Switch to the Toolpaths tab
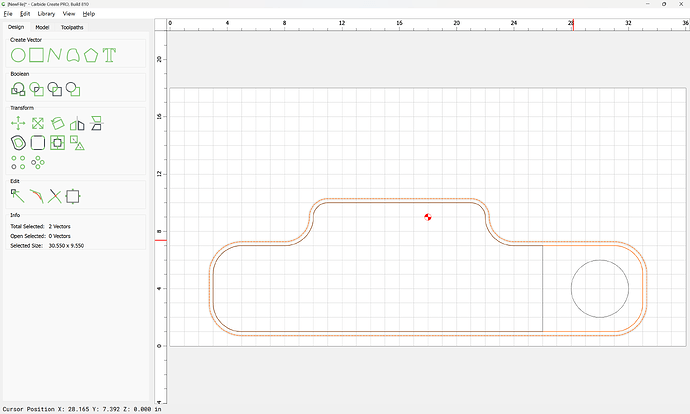Screen dimensions: 690x414 [x=72, y=27]
